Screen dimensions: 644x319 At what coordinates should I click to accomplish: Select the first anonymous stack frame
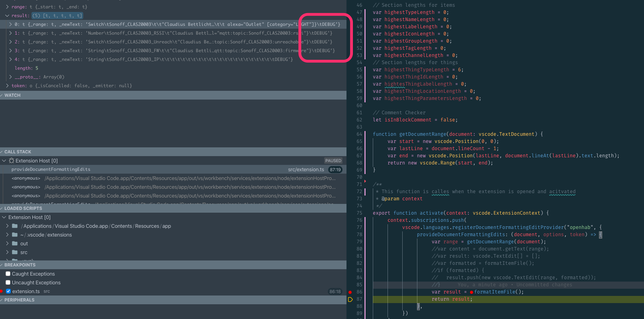pos(173,178)
